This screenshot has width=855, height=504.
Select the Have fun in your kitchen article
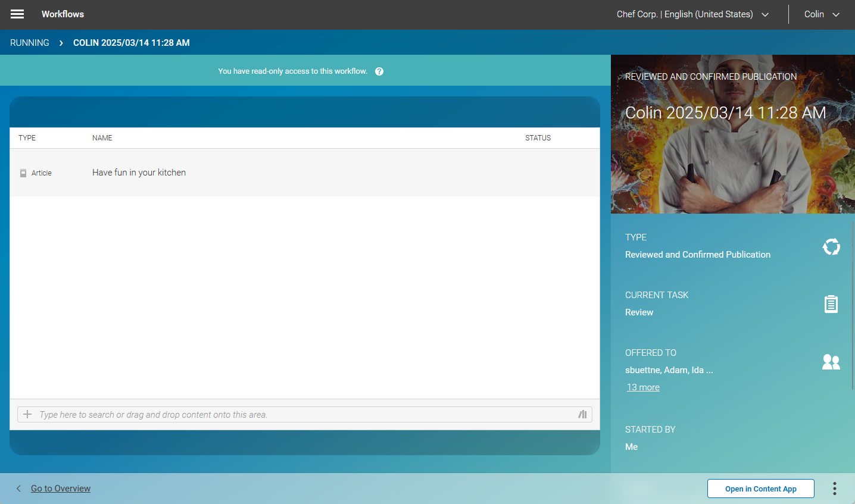(139, 173)
